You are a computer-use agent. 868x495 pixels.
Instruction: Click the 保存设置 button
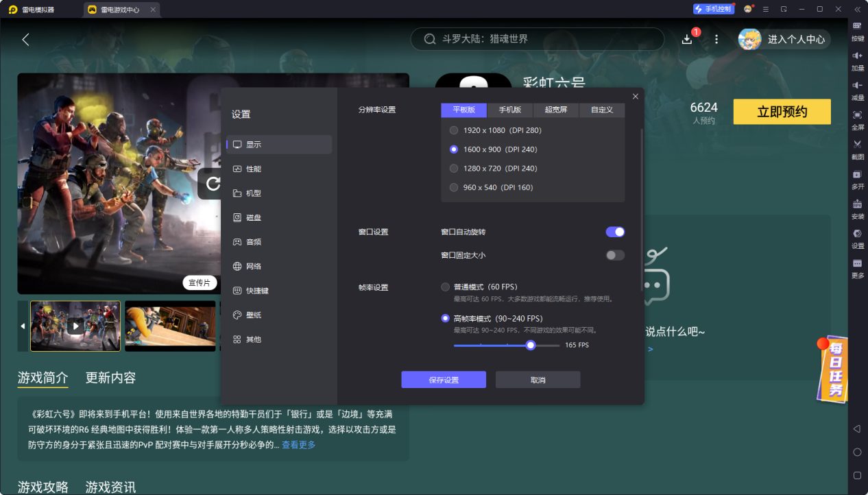[444, 380]
